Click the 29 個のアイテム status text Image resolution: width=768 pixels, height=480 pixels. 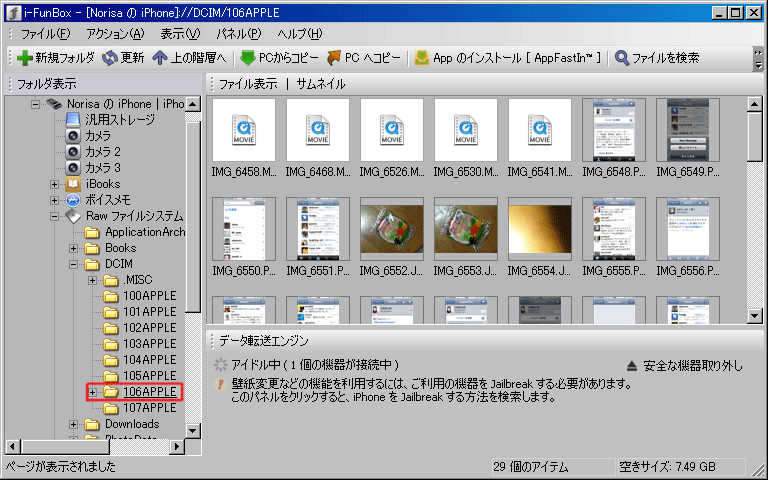[531, 467]
